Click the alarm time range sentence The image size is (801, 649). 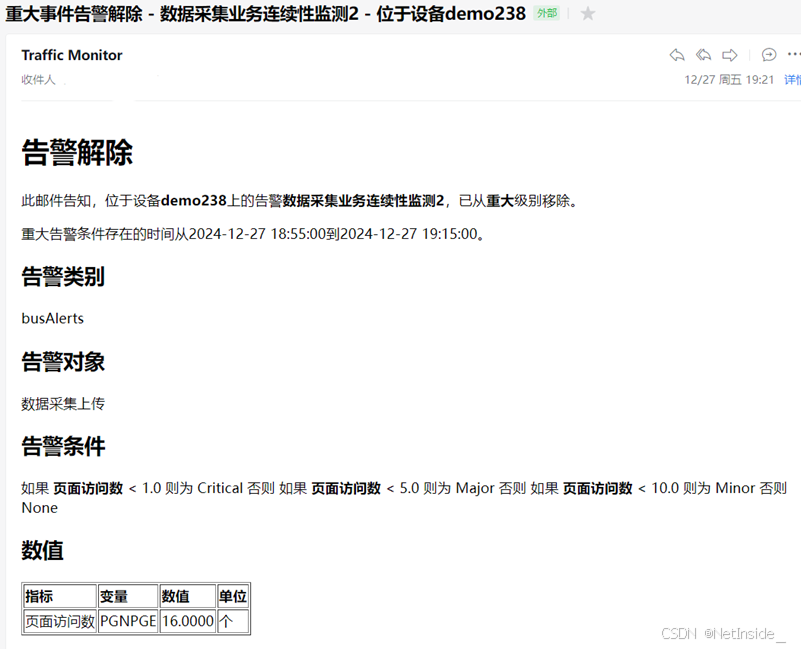(253, 234)
